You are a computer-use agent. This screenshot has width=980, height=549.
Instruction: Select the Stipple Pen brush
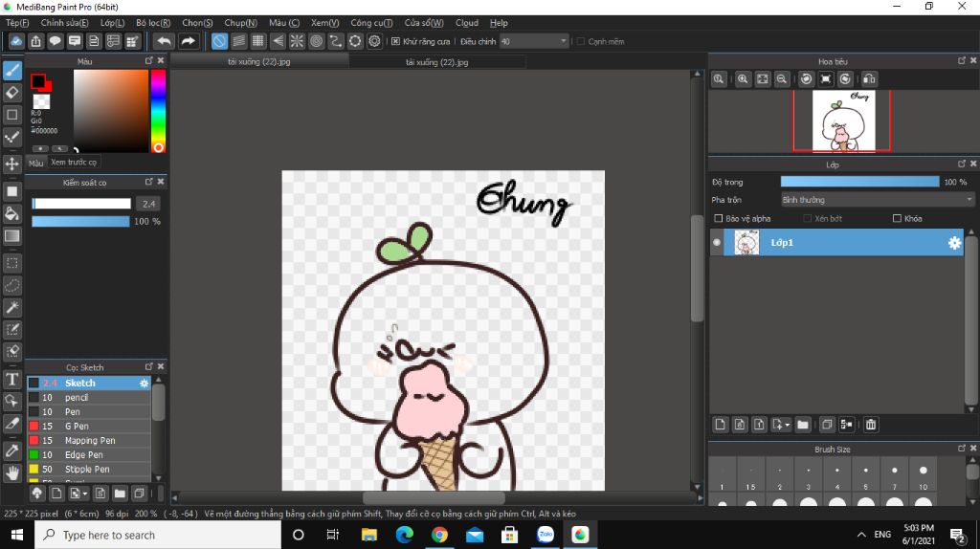[89, 469]
